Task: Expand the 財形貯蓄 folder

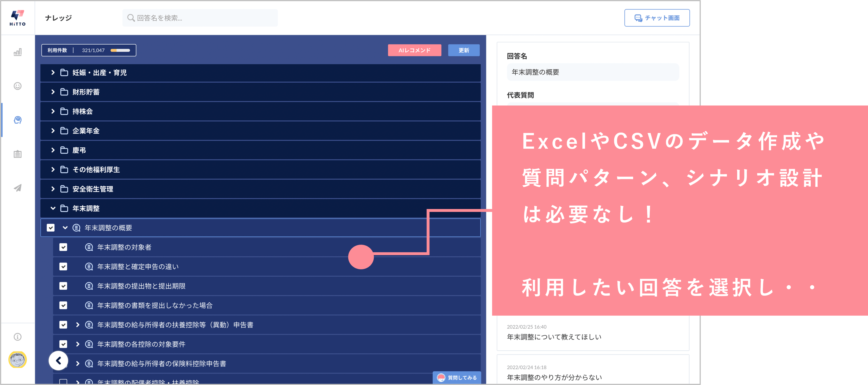Action: click(x=53, y=92)
